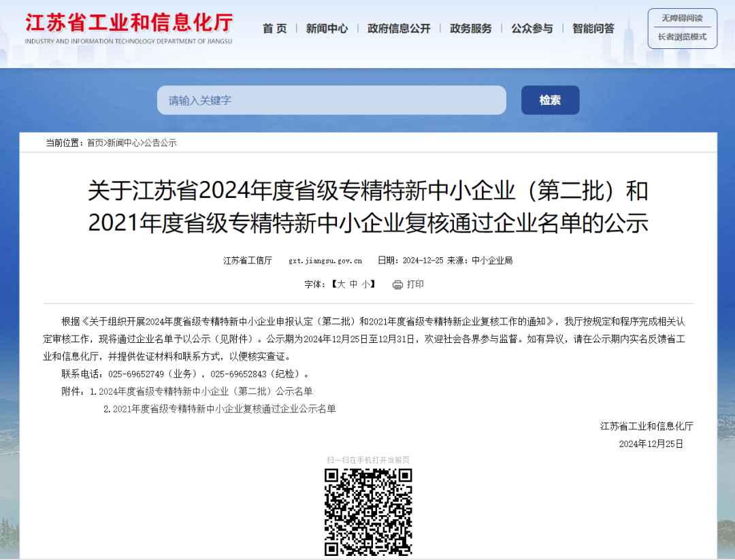Open the 政府信息公开 menu
This screenshot has width=735, height=560.
pos(399,29)
